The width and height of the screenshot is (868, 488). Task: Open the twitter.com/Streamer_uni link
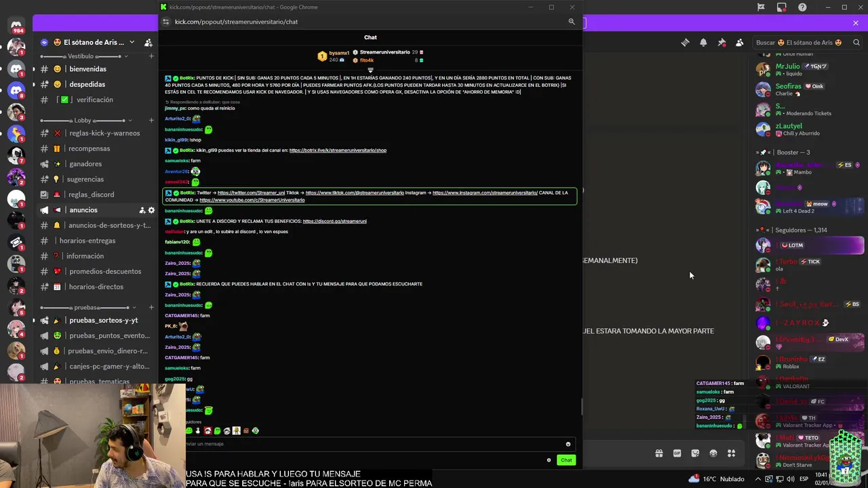click(x=251, y=192)
